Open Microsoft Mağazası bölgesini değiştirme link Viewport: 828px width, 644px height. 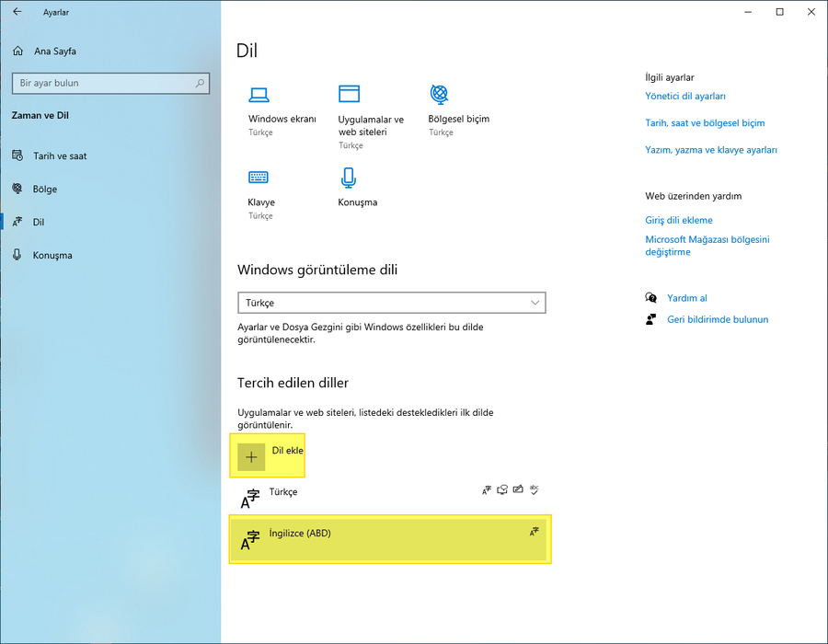(x=707, y=246)
